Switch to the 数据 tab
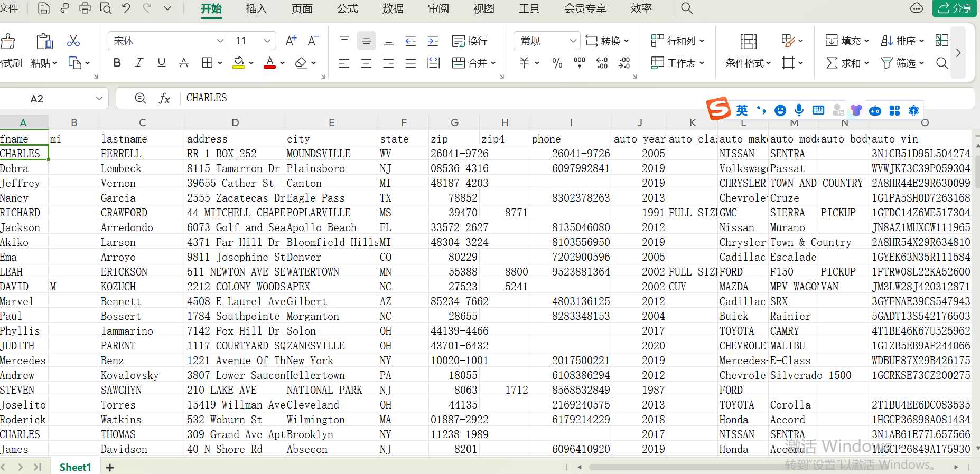Image resolution: width=980 pixels, height=474 pixels. 393,8
